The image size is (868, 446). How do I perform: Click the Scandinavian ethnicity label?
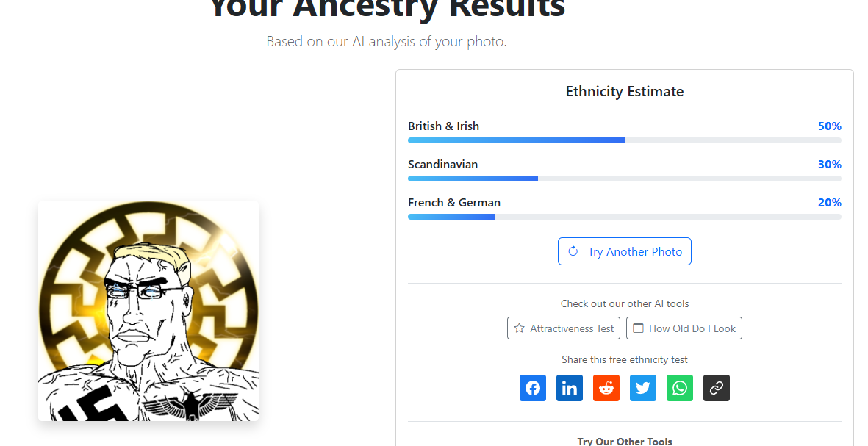(442, 165)
